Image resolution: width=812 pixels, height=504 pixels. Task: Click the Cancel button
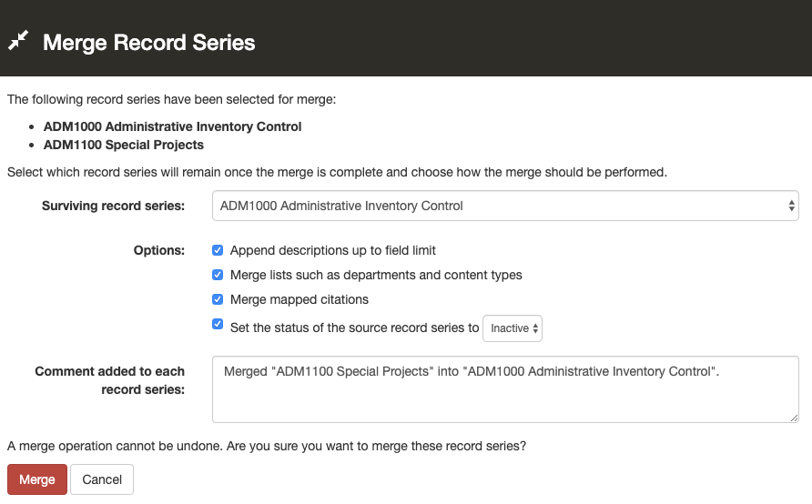tap(102, 479)
